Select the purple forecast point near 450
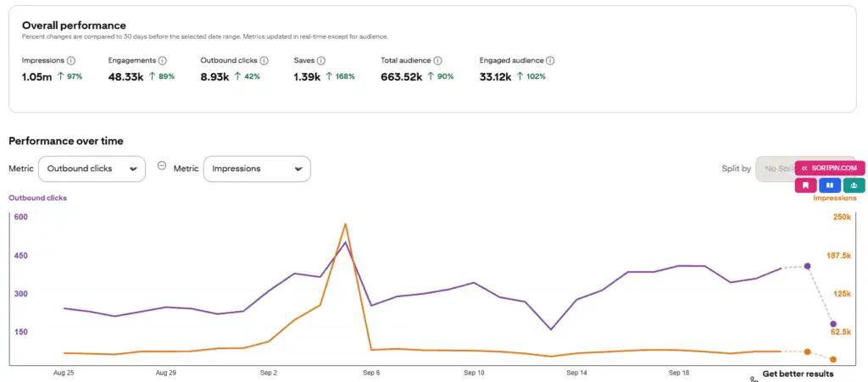This screenshot has width=868, height=382. tap(808, 266)
